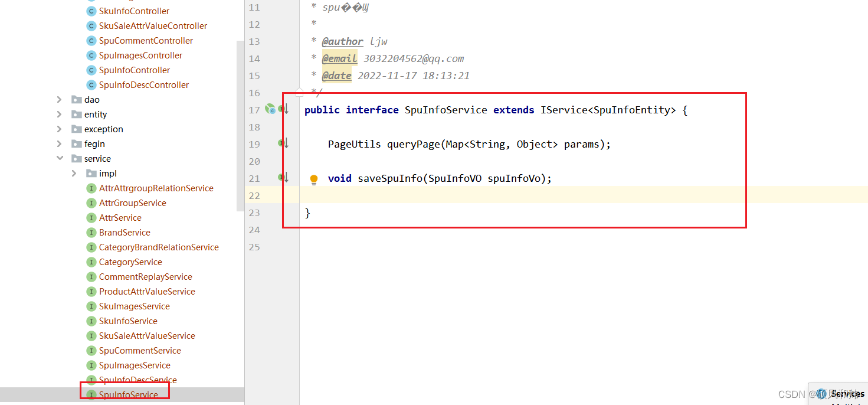Viewport: 868px width, 405px height.
Task: Open CategoryBrandRelationService interface
Action: pos(159,247)
